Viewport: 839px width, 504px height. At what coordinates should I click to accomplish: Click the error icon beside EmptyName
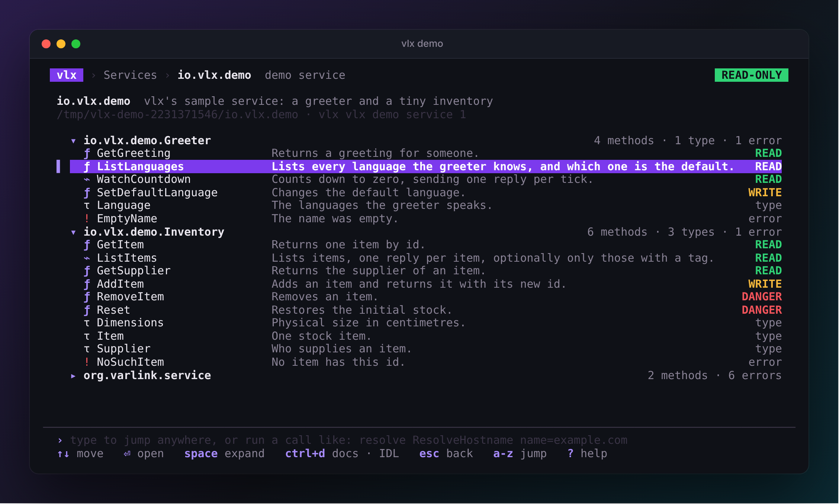pyautogui.click(x=87, y=219)
